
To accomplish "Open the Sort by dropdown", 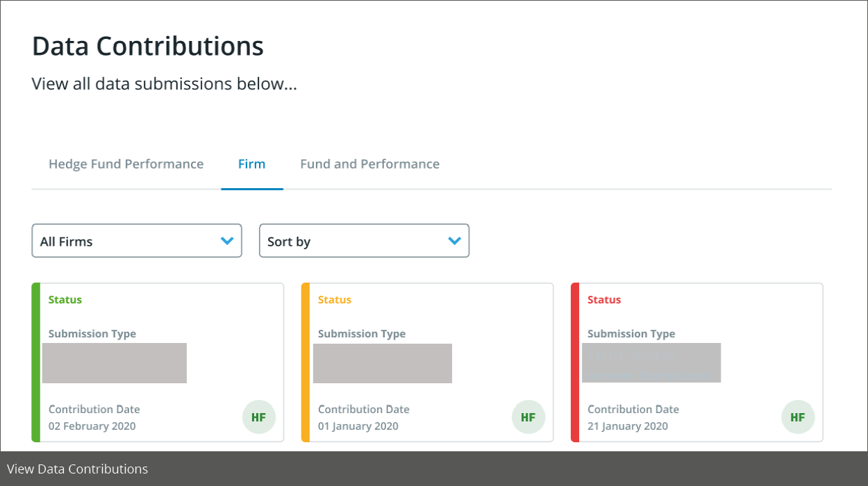I will [364, 240].
